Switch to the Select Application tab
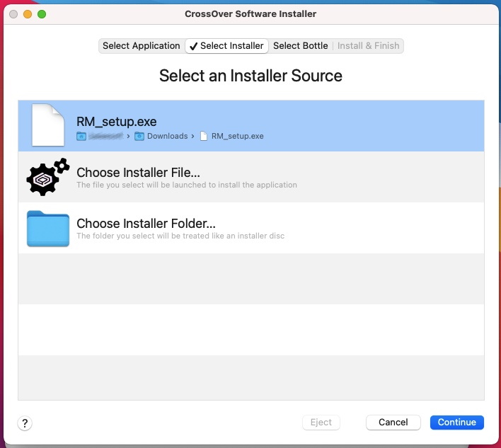501x448 pixels. pos(142,46)
